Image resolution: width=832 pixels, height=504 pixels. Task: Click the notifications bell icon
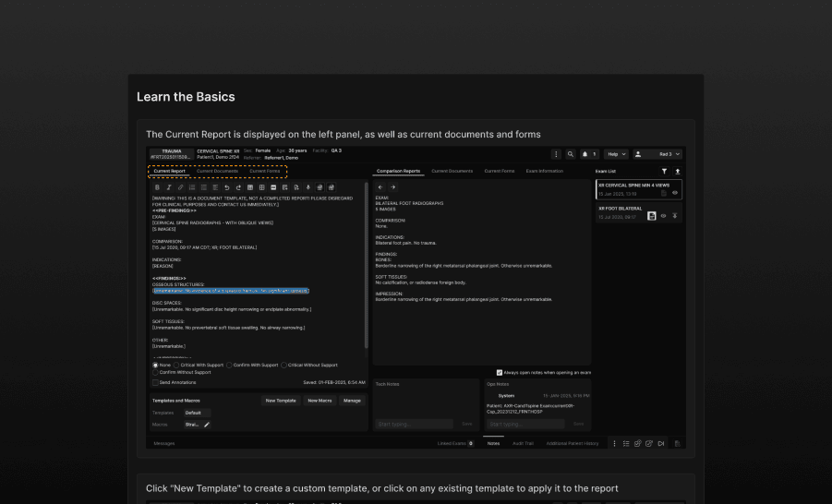[585, 154]
